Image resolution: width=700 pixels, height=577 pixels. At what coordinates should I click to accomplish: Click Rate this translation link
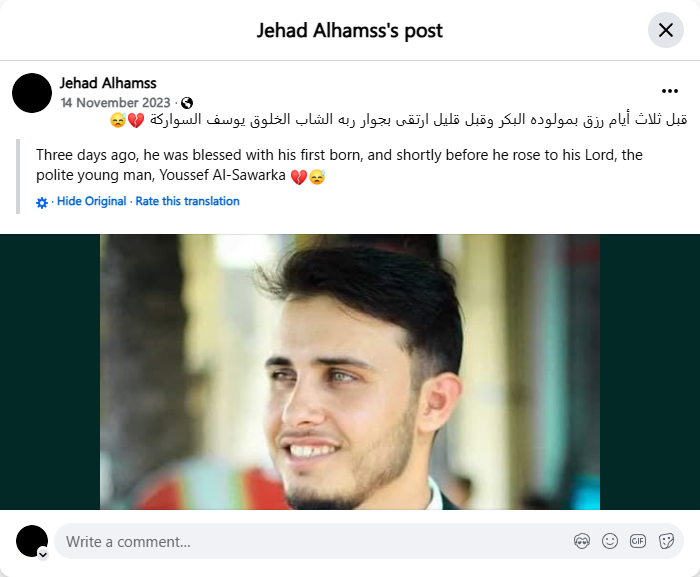tap(188, 201)
